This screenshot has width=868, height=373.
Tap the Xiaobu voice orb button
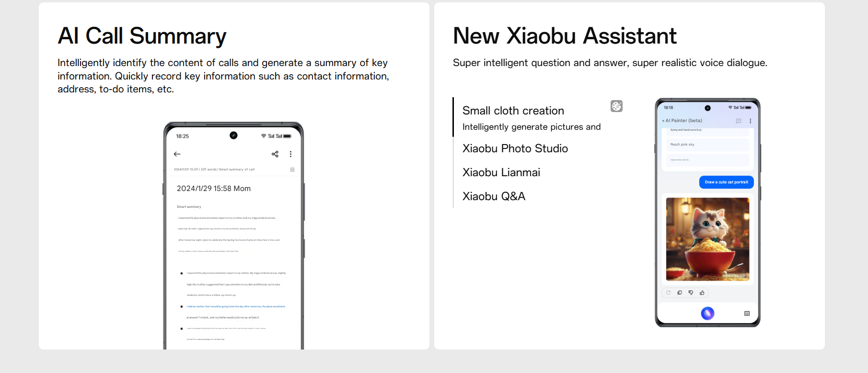707,313
